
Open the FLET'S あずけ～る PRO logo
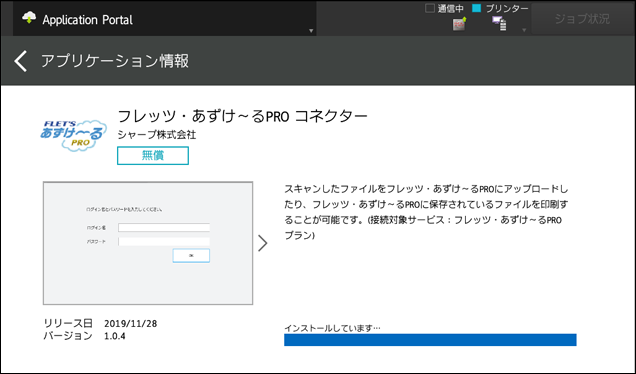(73, 135)
